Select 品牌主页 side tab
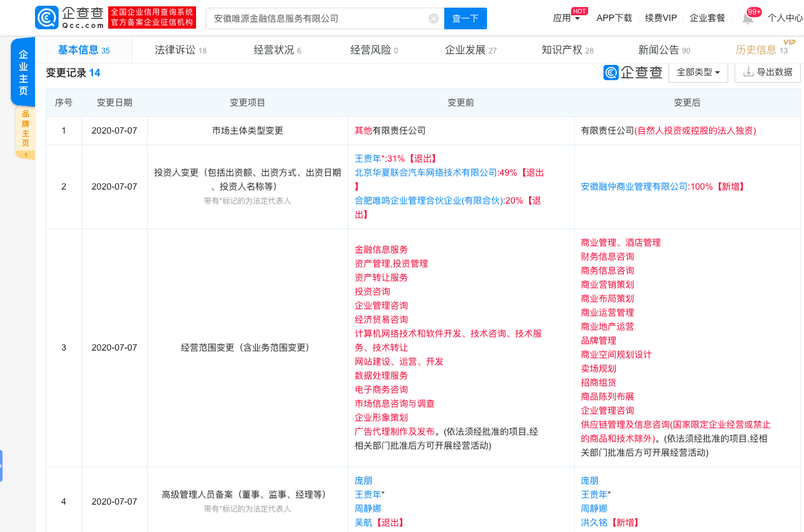This screenshot has height=532, width=804. point(25,132)
